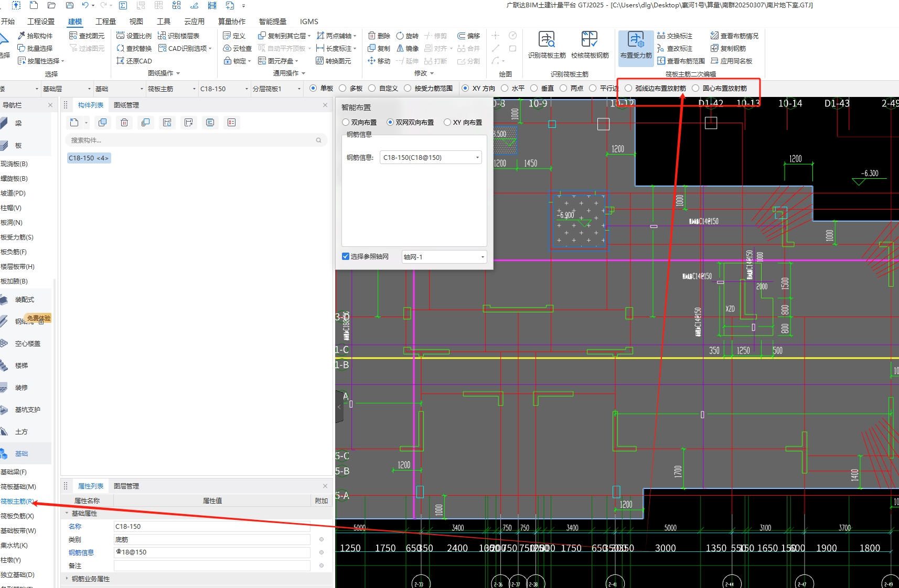The height and width of the screenshot is (588, 899).
Task: Open 筏板主筋 component type dropdown
Action: coord(172,89)
